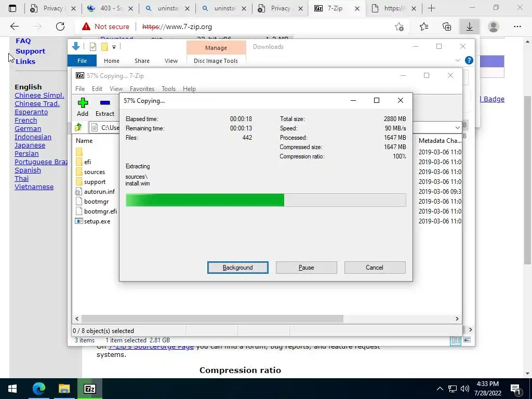Open Microsoft Edge from the taskbar
Image resolution: width=532 pixels, height=399 pixels.
[38, 389]
